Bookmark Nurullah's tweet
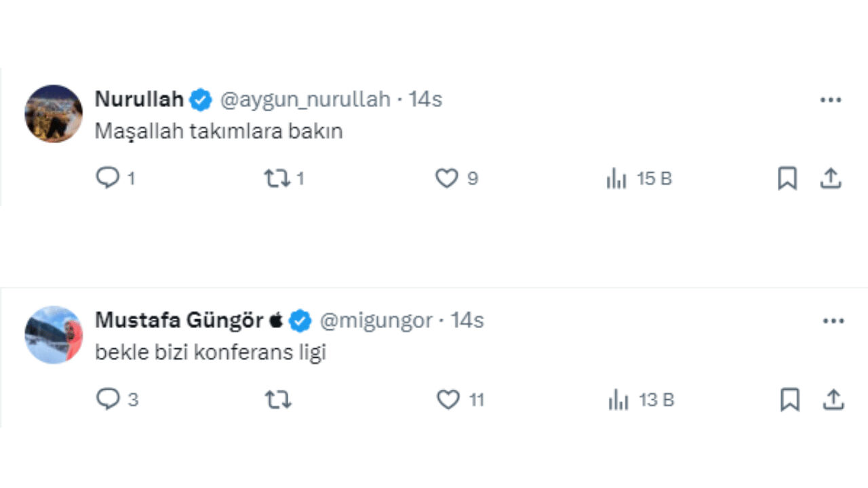This screenshot has width=868, height=488. [x=787, y=178]
